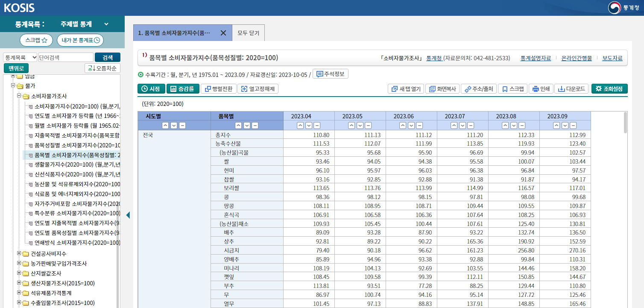Viewport: 644px width, 308px height.
Task: Download the table with 다운로드
Action: pyautogui.click(x=571, y=89)
